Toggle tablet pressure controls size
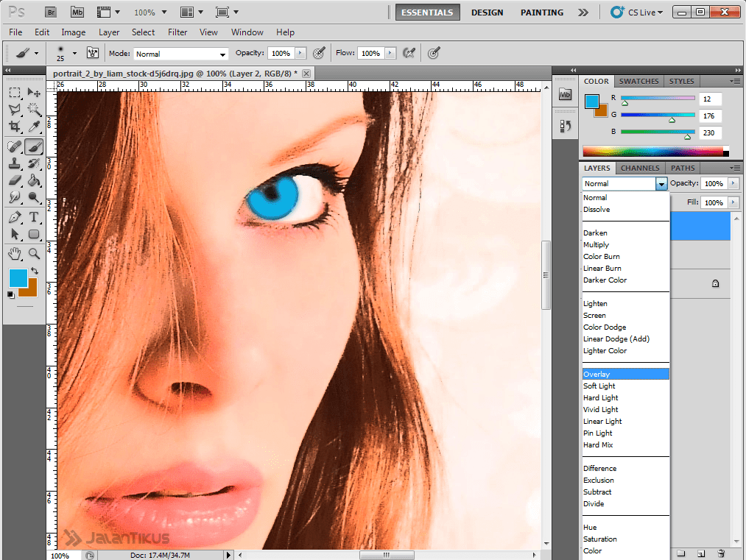Screen dimensions: 746x560 tap(433, 53)
